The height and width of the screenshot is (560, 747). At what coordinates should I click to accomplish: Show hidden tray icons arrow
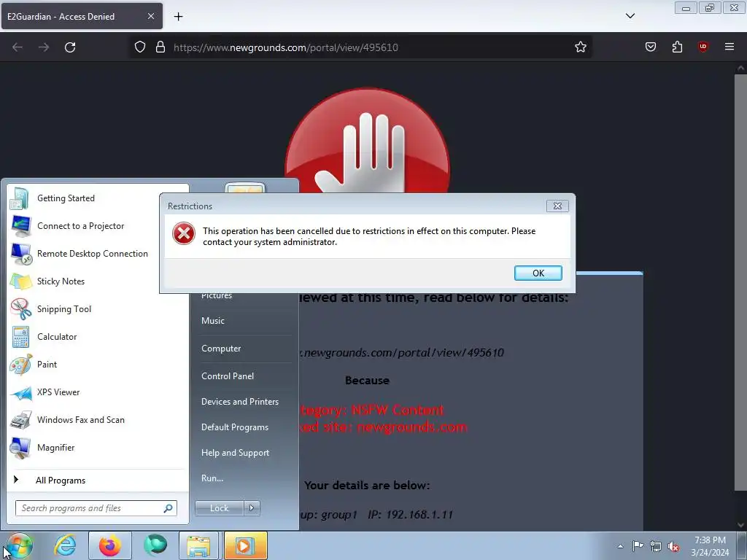click(620, 546)
